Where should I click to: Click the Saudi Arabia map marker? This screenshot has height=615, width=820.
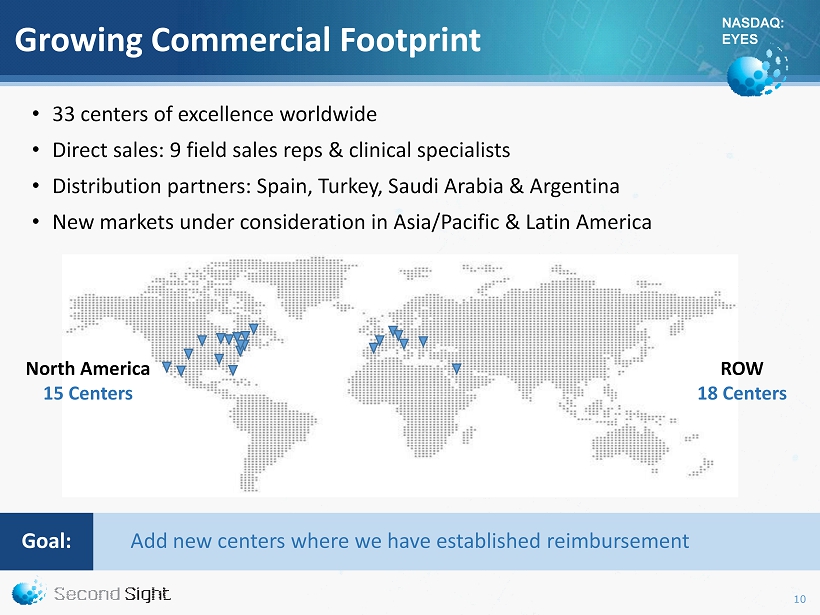tap(457, 369)
